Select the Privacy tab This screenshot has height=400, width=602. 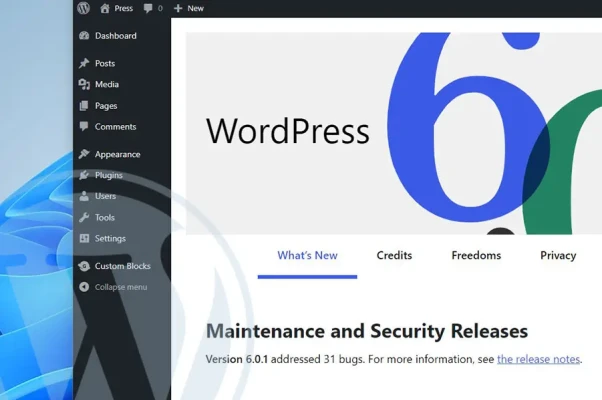pos(558,255)
